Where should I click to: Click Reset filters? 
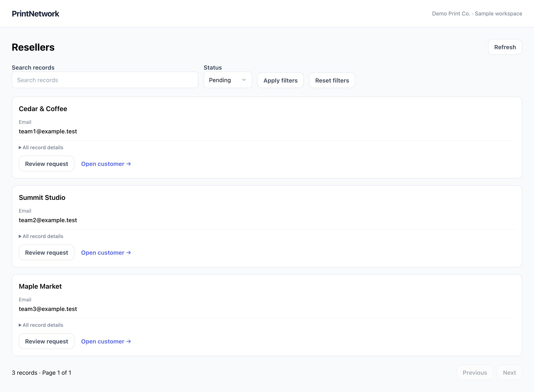332,80
